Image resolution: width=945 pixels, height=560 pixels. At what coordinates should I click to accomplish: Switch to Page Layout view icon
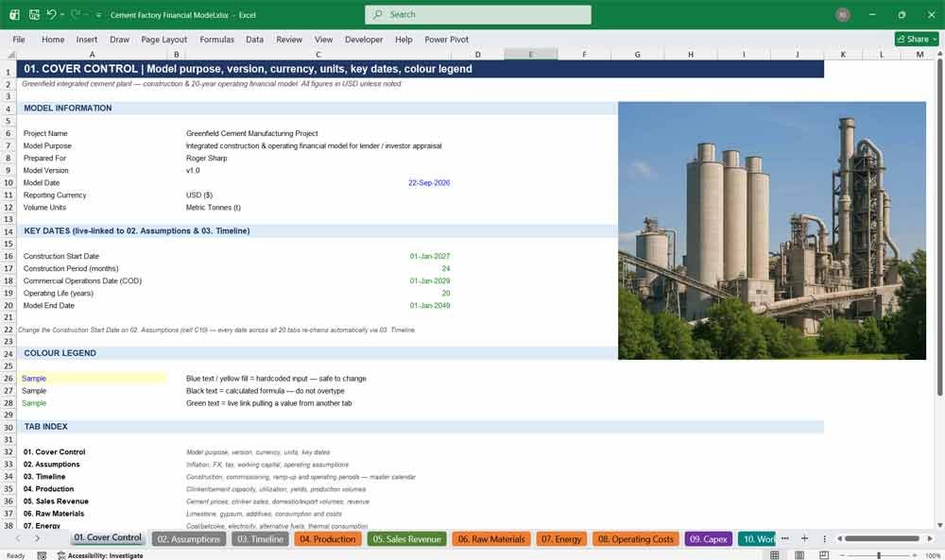[799, 555]
